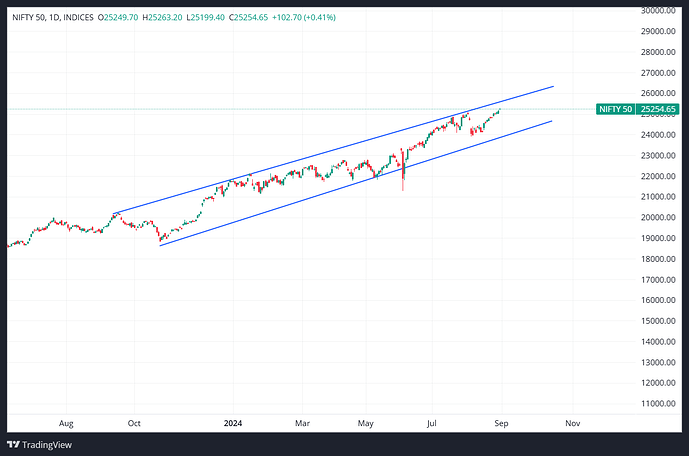Screen dimensions: 689x456
Task: Click the Oct label on time axis
Action: (134, 423)
